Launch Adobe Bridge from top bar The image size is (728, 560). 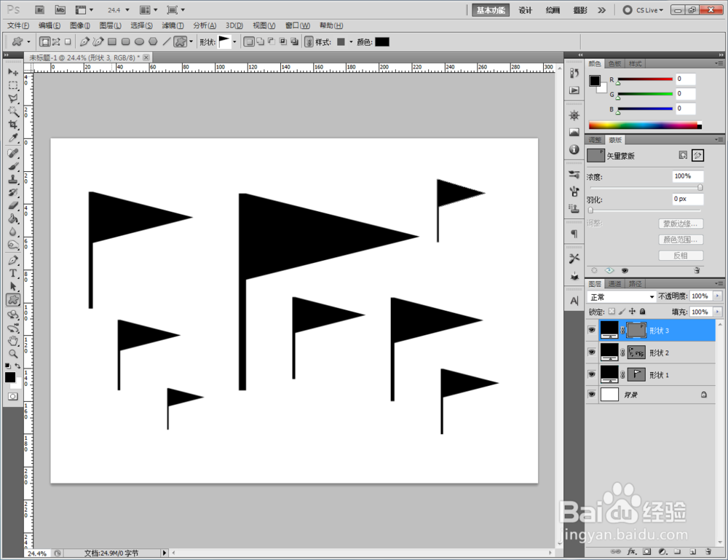click(x=40, y=9)
